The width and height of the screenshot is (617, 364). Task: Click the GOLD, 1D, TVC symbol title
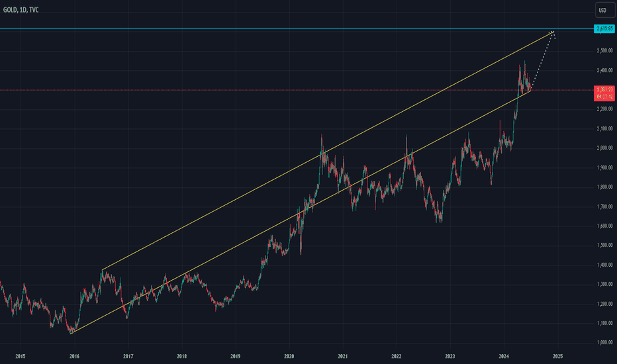(x=21, y=10)
